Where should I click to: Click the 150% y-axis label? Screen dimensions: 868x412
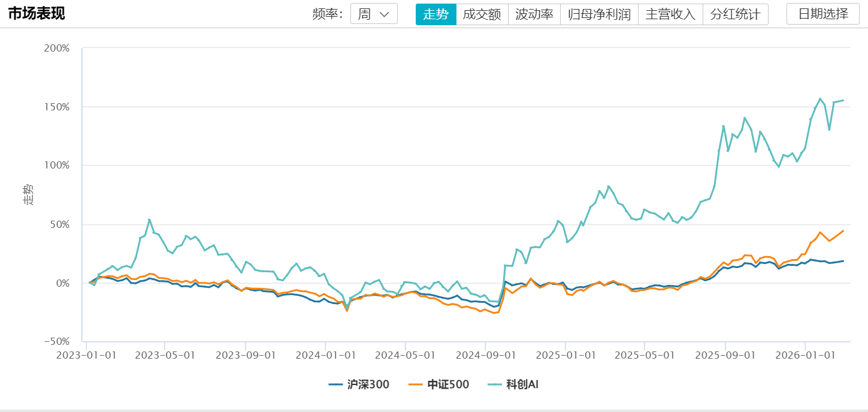[x=57, y=107]
